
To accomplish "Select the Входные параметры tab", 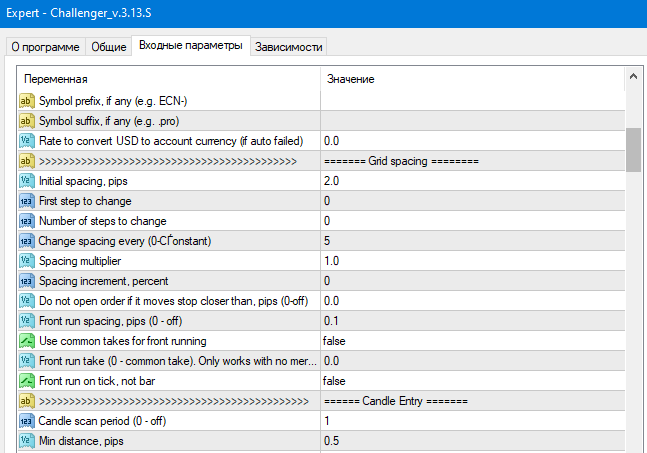I will tap(191, 45).
